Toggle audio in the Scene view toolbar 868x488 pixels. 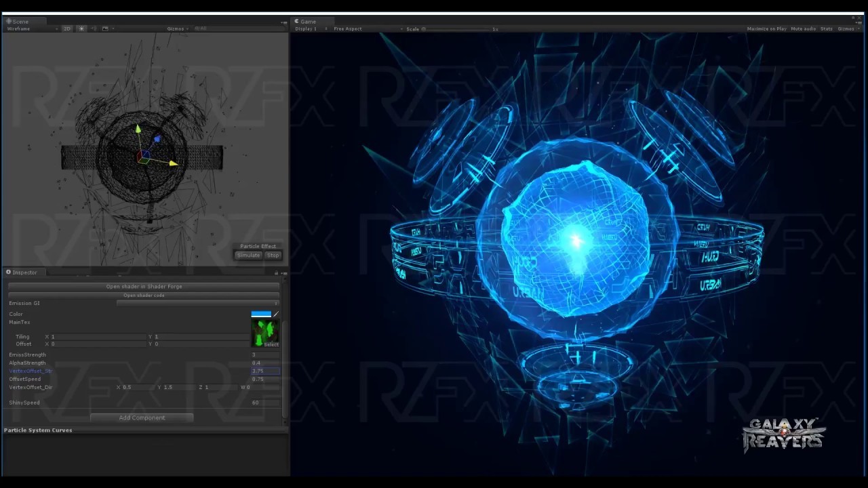[94, 28]
